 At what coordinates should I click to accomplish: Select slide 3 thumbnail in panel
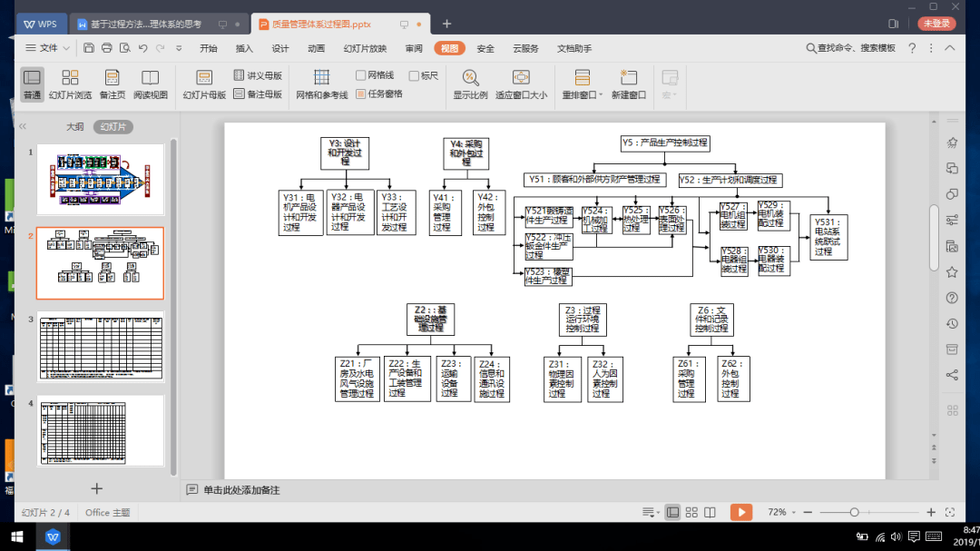point(100,348)
